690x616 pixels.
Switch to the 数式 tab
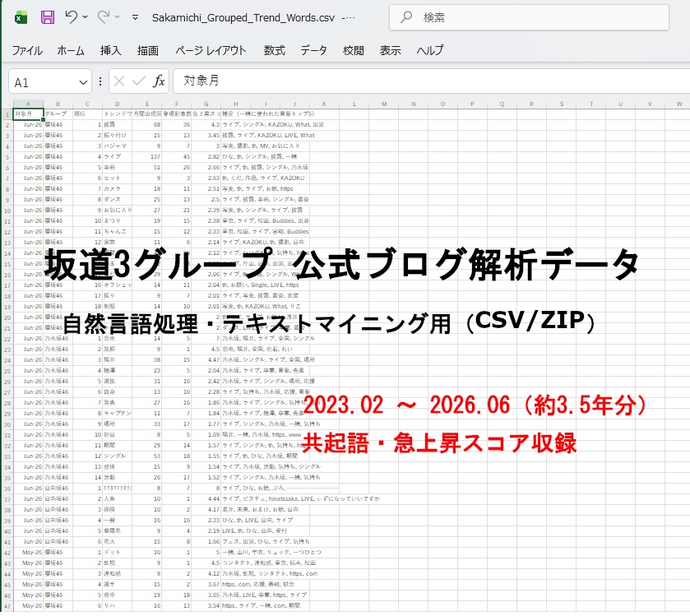point(274,51)
